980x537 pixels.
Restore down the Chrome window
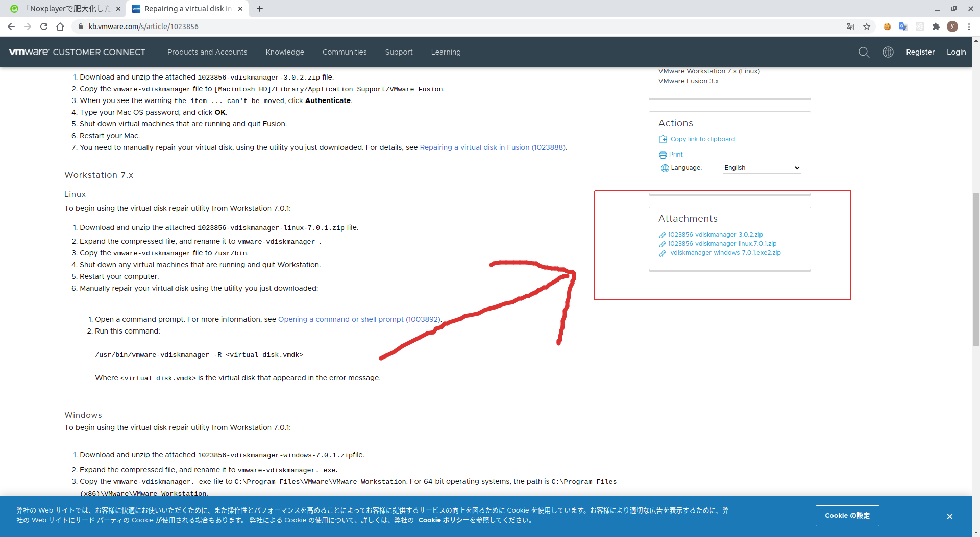coord(954,9)
